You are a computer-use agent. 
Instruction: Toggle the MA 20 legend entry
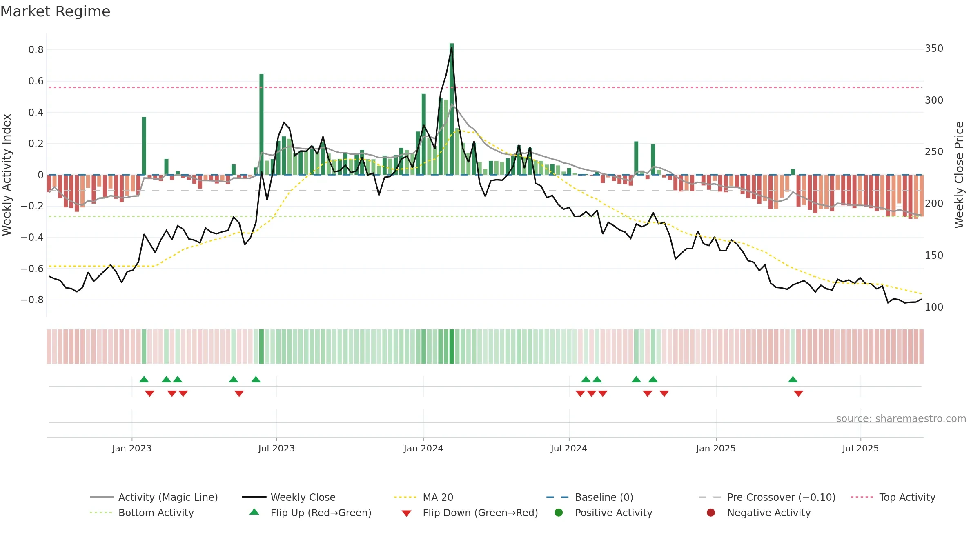[423, 497]
